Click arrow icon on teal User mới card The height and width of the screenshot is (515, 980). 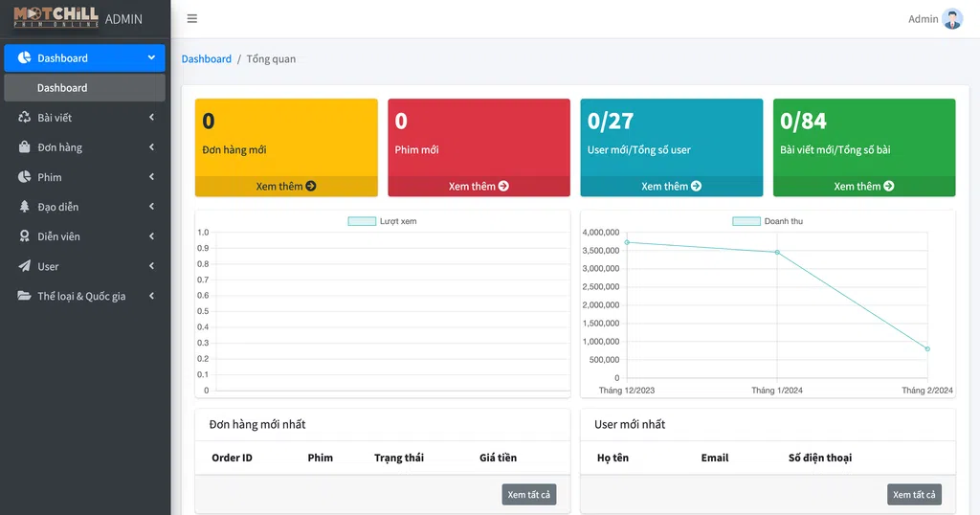click(696, 187)
